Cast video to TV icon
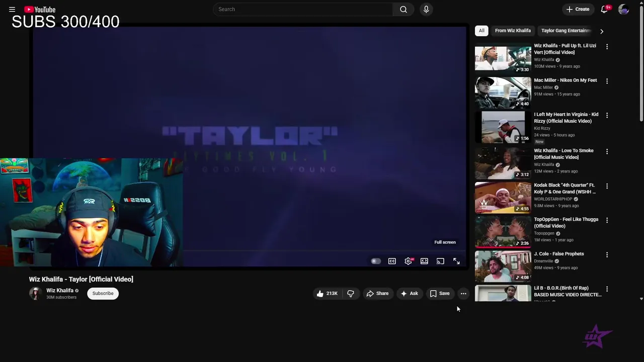Viewport: 644px width, 362px height. point(440,261)
